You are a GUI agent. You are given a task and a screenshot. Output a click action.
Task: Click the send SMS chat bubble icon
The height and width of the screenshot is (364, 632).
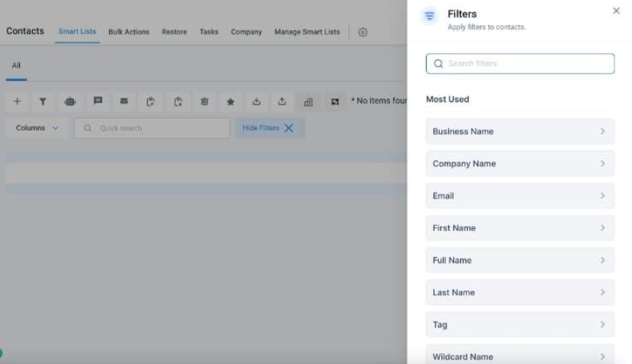coord(98,101)
